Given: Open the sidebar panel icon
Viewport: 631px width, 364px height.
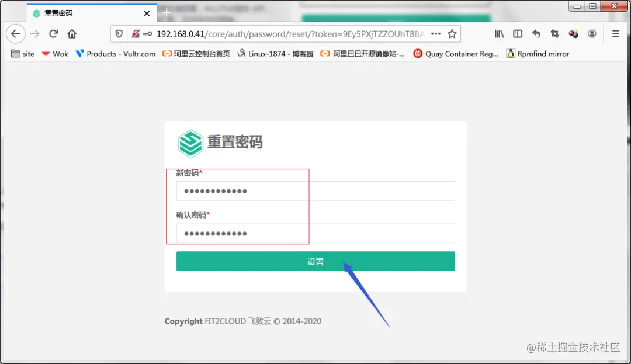Looking at the screenshot, I should pyautogui.click(x=517, y=34).
